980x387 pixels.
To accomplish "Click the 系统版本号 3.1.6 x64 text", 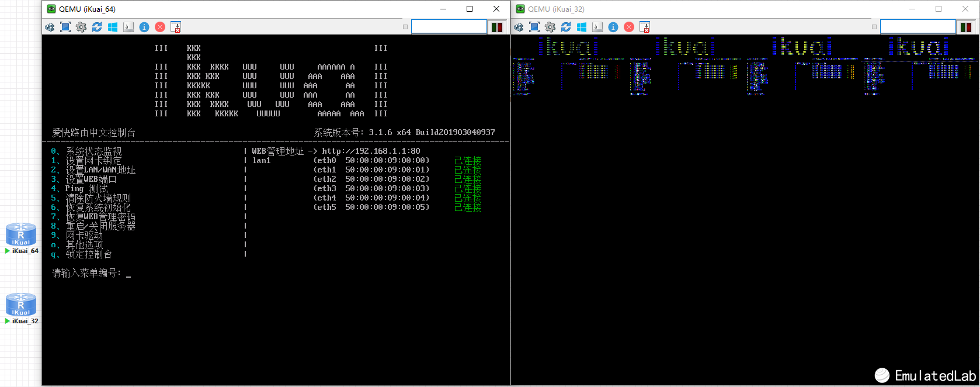I will click(404, 133).
